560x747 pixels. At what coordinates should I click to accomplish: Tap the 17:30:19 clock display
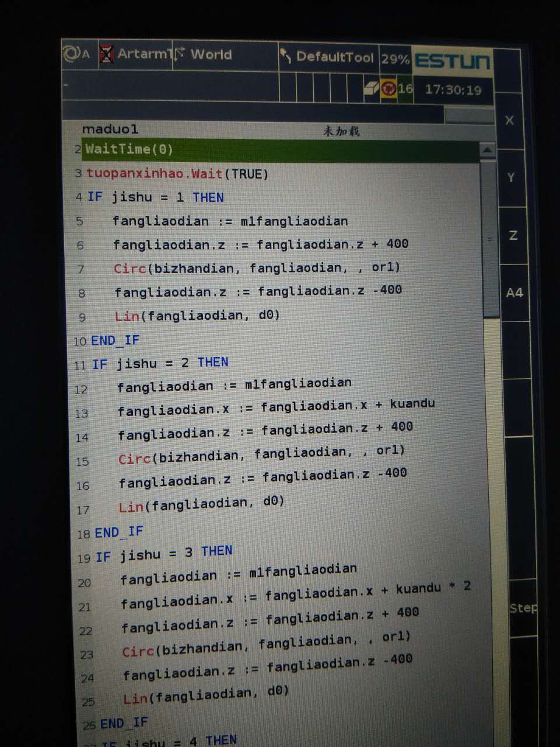[453, 90]
